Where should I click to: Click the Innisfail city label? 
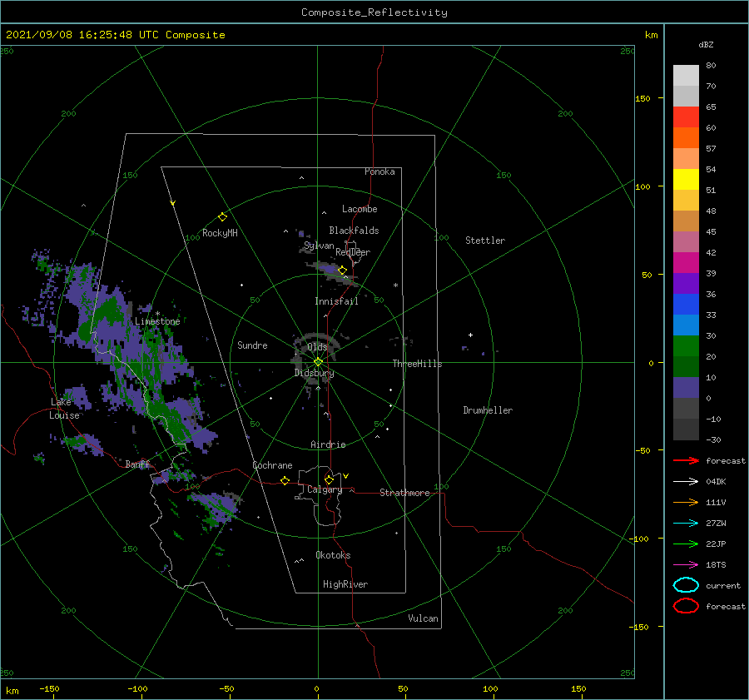tap(336, 301)
